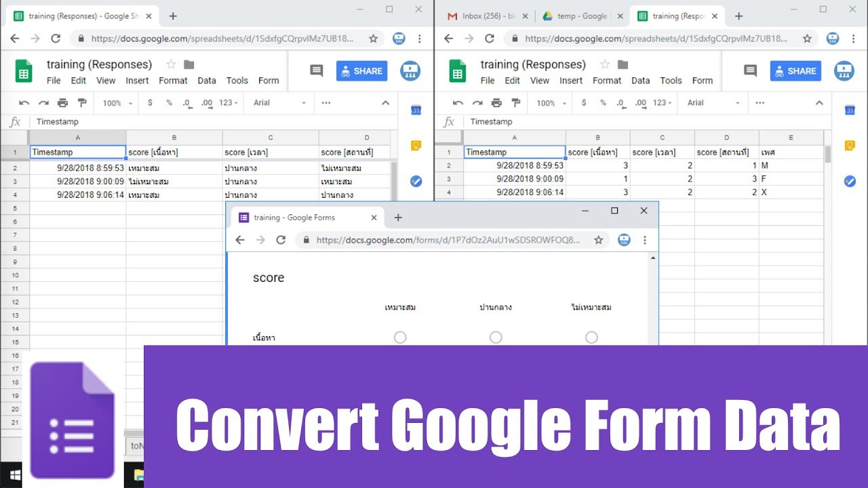Image resolution: width=868 pixels, height=488 pixels.
Task: Open 123 number format dropdown in left toolbar
Action: tap(229, 103)
